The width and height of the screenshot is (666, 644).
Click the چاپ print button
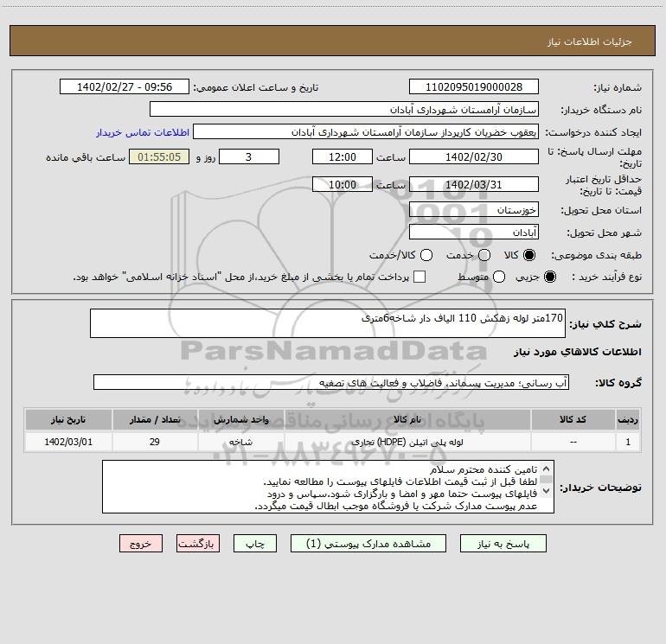255,544
